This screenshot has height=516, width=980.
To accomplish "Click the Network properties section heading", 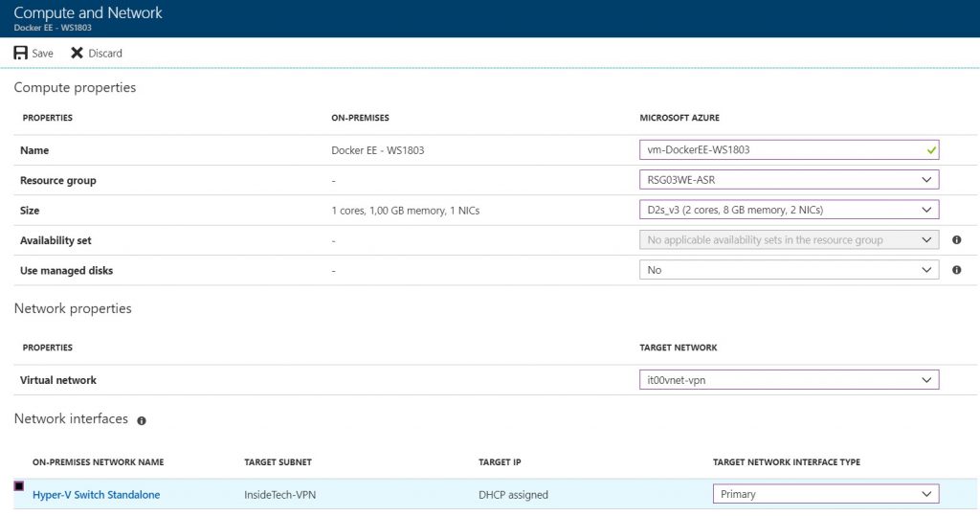I will [x=73, y=308].
